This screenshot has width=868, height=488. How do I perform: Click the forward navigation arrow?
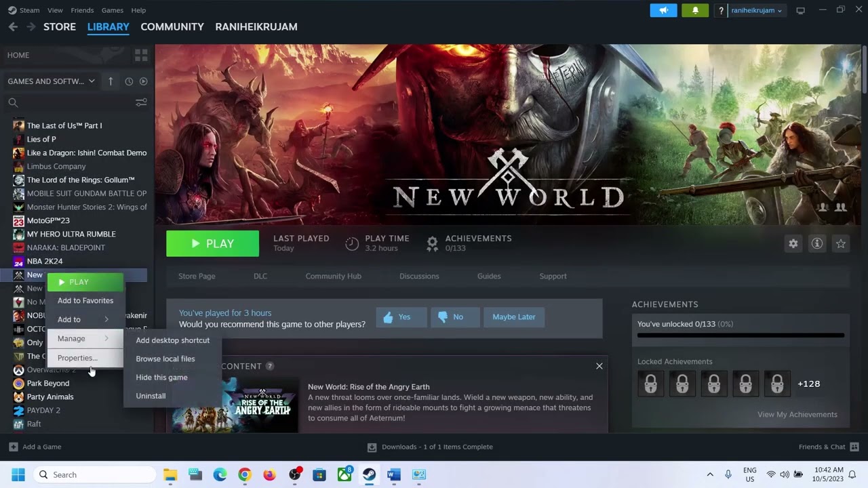(31, 26)
